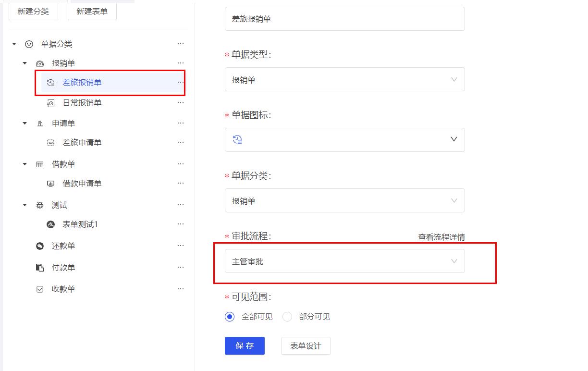Click the 新建表单 button
Image resolution: width=588 pixels, height=371 pixels.
(92, 11)
